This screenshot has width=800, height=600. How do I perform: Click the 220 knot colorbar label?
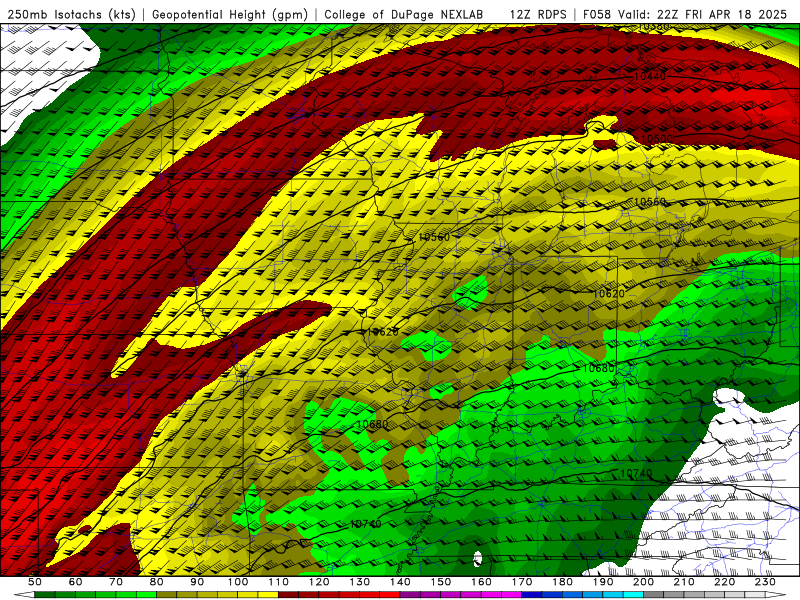725,582
